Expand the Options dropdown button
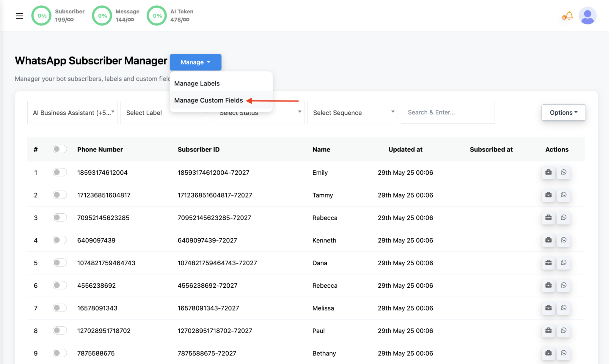Image resolution: width=609 pixels, height=364 pixels. [x=564, y=112]
